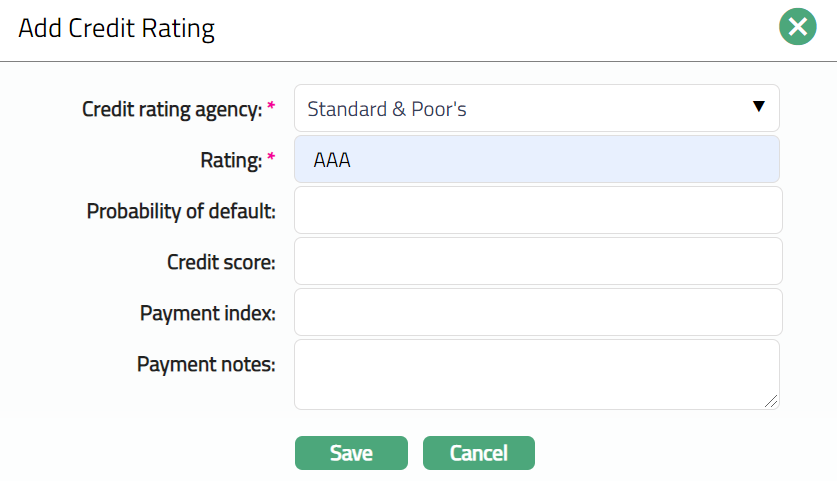Cancel adding the credit rating
Screen dimensions: 837x481
[479, 453]
